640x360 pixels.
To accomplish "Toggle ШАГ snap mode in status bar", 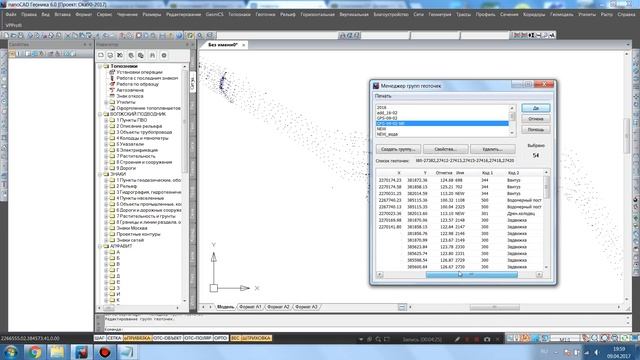I will (100, 338).
